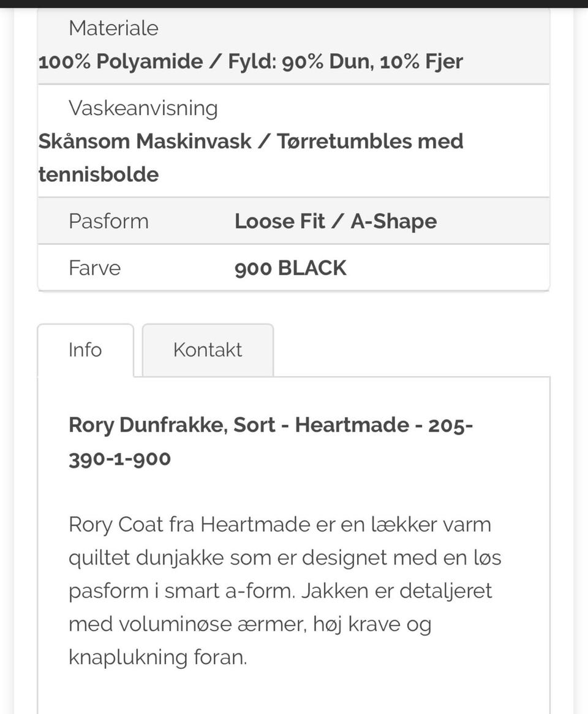588x714 pixels.
Task: Click the 100% Polyamide material value
Action: tap(121, 61)
